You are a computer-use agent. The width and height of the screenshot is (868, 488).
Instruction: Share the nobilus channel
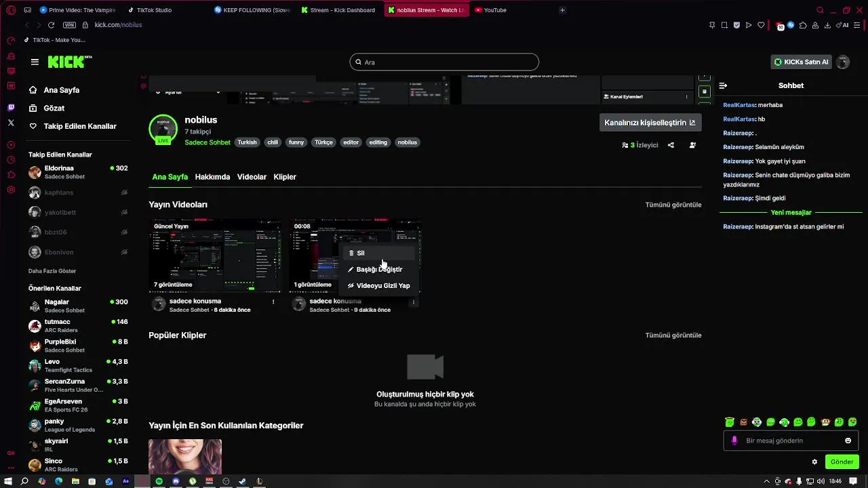pyautogui.click(x=671, y=145)
